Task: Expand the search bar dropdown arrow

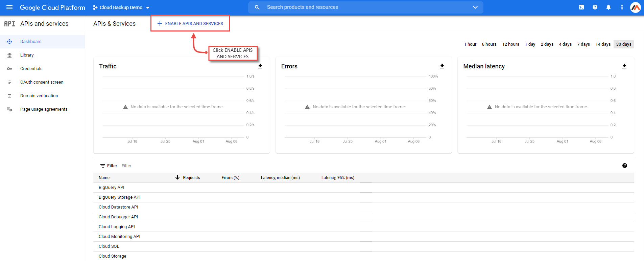Action: (475, 7)
